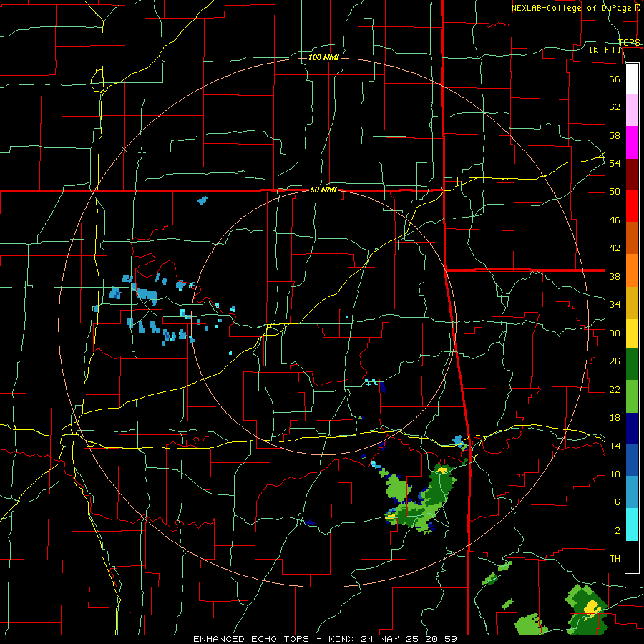The width and height of the screenshot is (644, 644).
Task: Click the "42" legend value
Action: click(x=615, y=248)
